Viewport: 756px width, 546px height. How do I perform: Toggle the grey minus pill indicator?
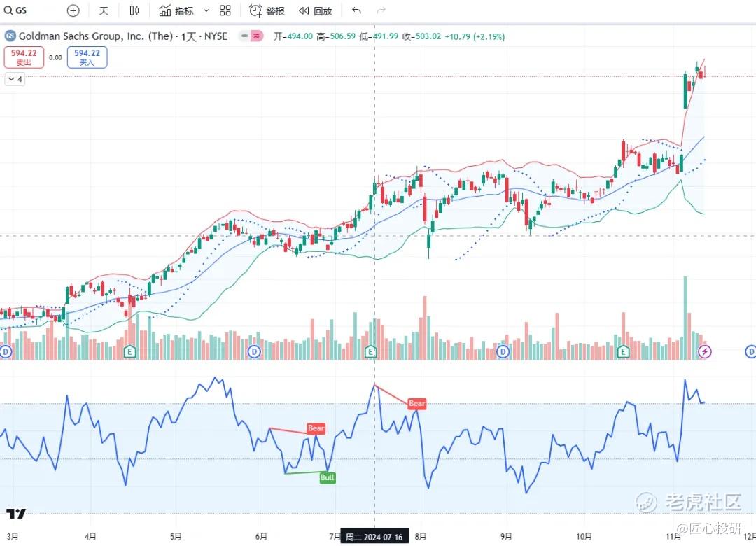pos(245,36)
